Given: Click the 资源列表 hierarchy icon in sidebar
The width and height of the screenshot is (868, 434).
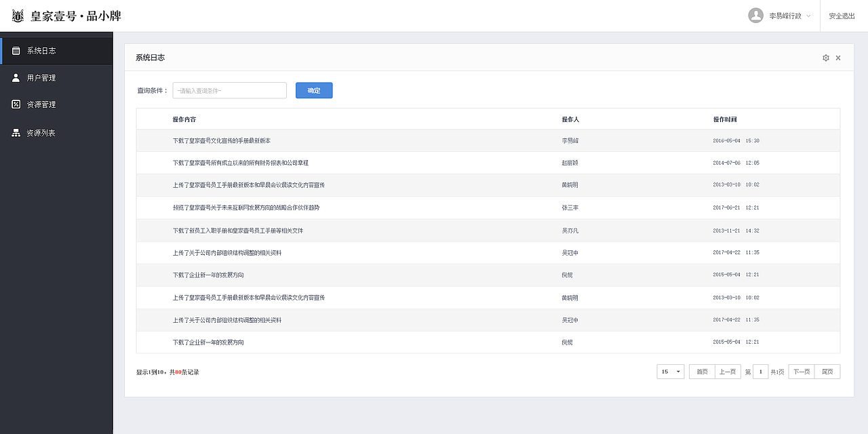Looking at the screenshot, I should (x=16, y=133).
